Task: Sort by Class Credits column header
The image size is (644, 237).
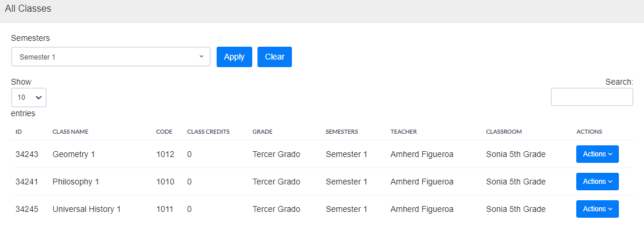Action: 208,132
